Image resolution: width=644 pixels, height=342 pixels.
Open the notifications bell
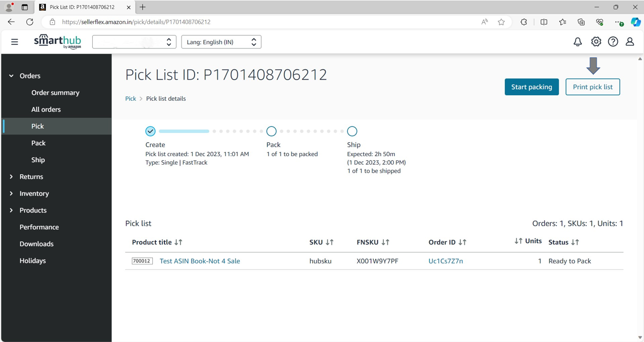[x=577, y=42]
